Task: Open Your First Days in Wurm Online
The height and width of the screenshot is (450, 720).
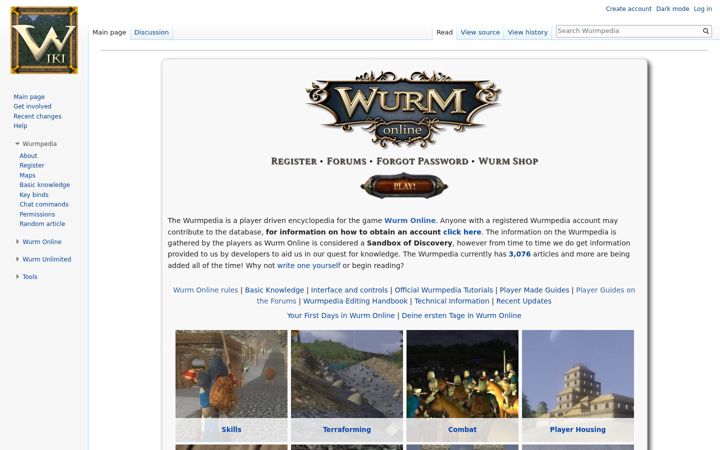Action: [341, 315]
